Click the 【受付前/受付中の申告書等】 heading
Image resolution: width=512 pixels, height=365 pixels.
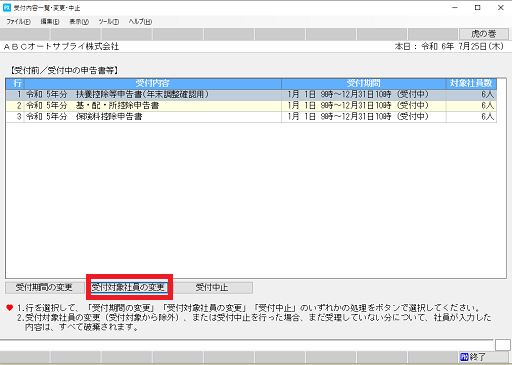[x=64, y=70]
